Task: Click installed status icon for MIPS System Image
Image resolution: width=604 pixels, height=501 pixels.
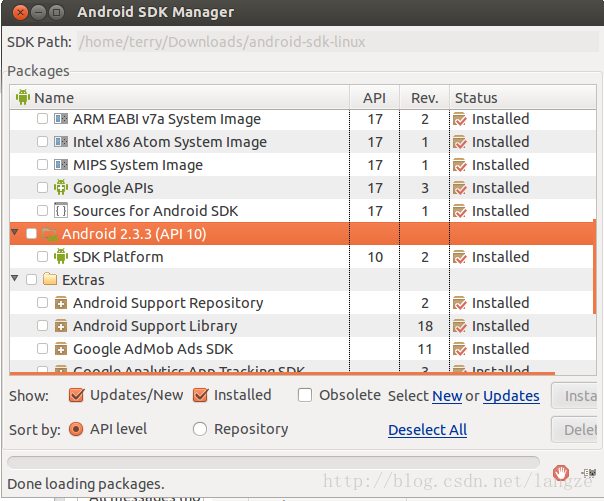Action: 460,165
